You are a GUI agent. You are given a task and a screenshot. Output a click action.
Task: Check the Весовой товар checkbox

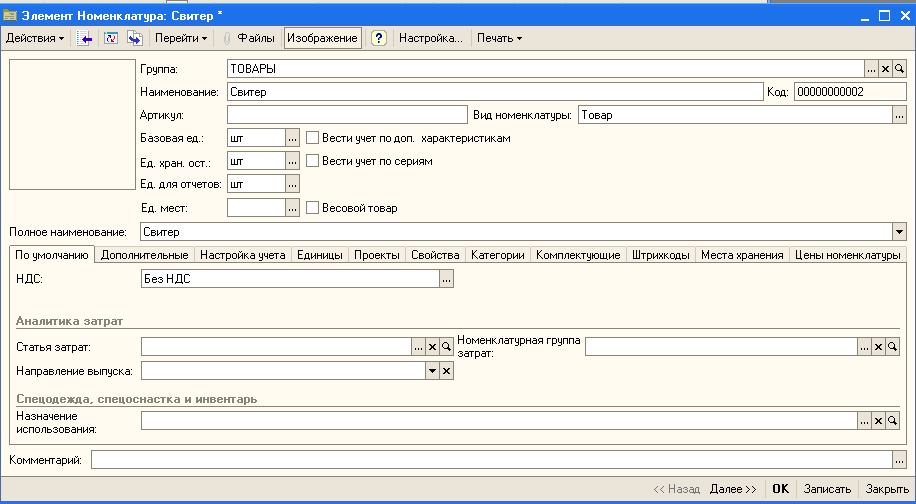click(x=313, y=207)
